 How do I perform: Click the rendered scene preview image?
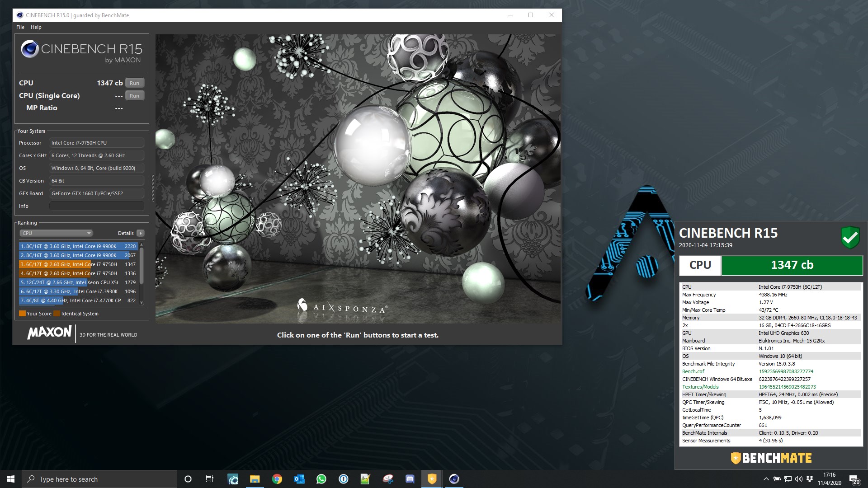[358, 178]
